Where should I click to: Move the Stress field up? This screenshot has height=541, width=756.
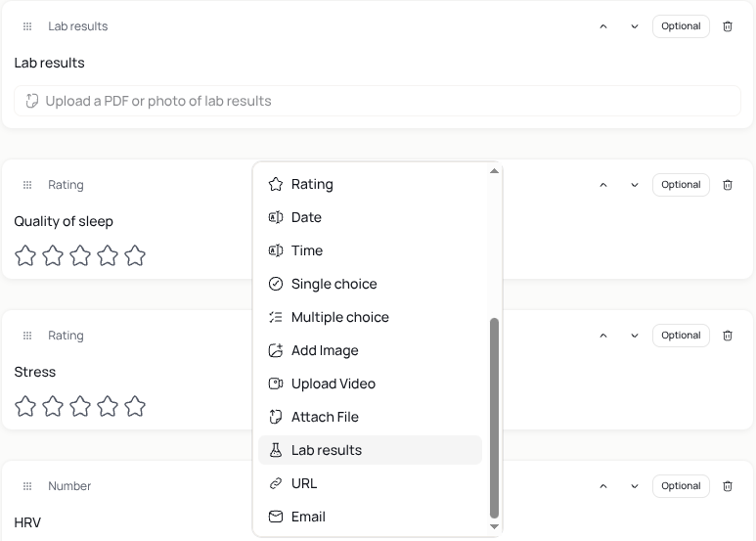(x=603, y=336)
